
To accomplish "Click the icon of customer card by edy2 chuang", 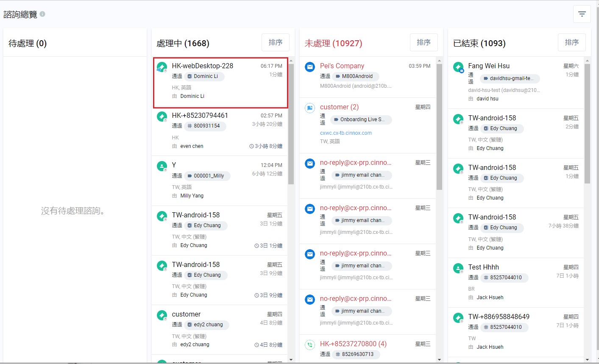I will (x=162, y=315).
